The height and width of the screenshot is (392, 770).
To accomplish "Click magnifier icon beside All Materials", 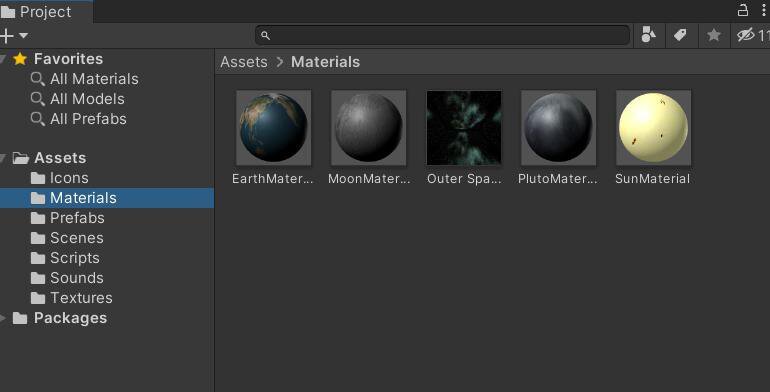I will pyautogui.click(x=38, y=79).
